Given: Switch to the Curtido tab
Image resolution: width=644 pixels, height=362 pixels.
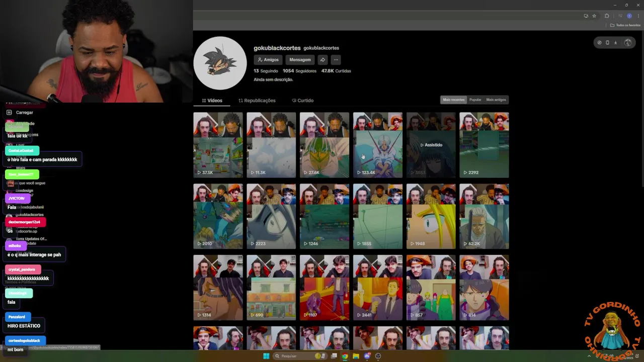Looking at the screenshot, I should pos(302,101).
